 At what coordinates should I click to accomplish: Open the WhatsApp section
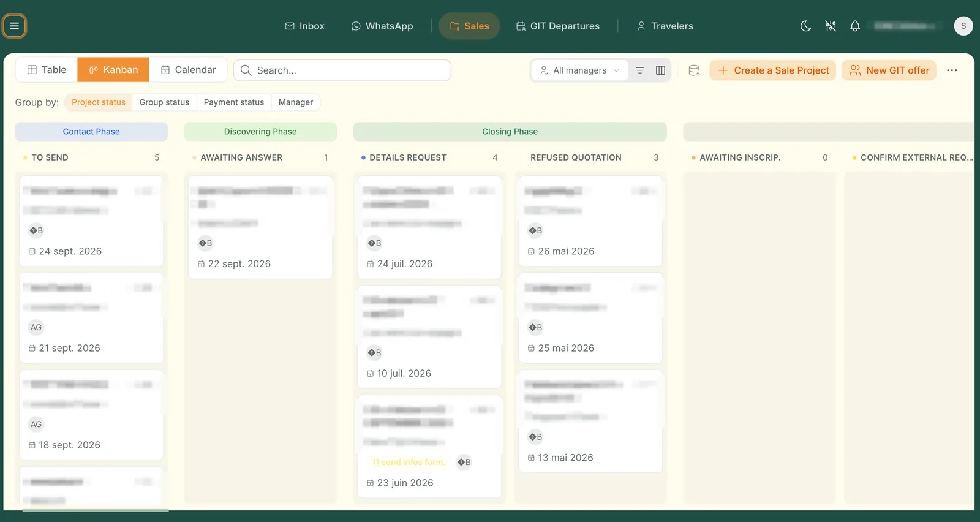[x=382, y=26]
